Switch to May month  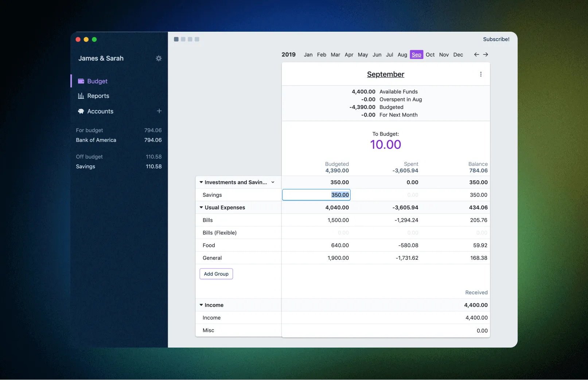click(363, 55)
